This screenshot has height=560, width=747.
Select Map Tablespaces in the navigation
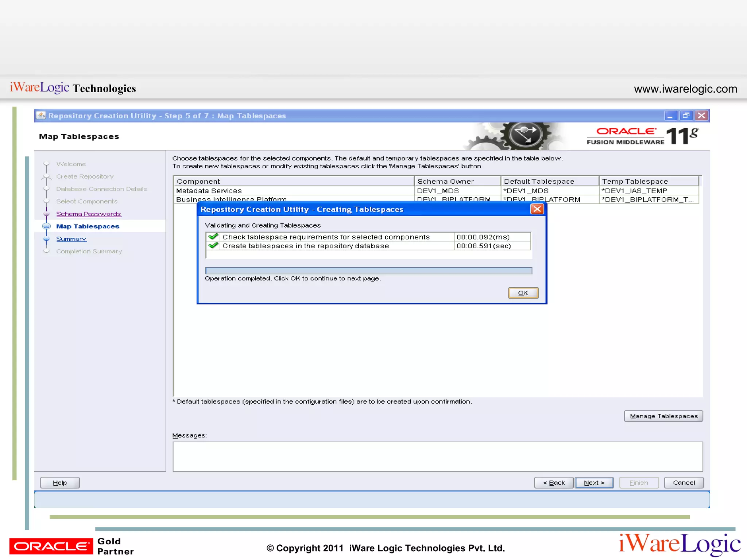(88, 226)
